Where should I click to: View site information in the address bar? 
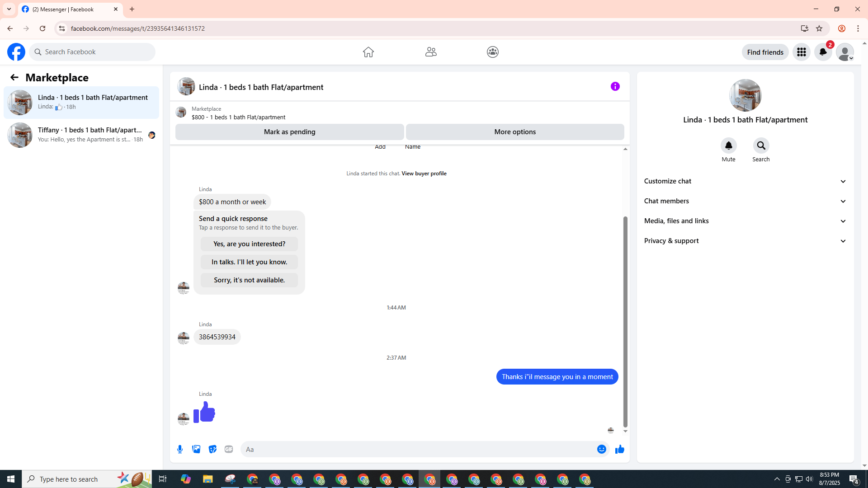click(62, 28)
